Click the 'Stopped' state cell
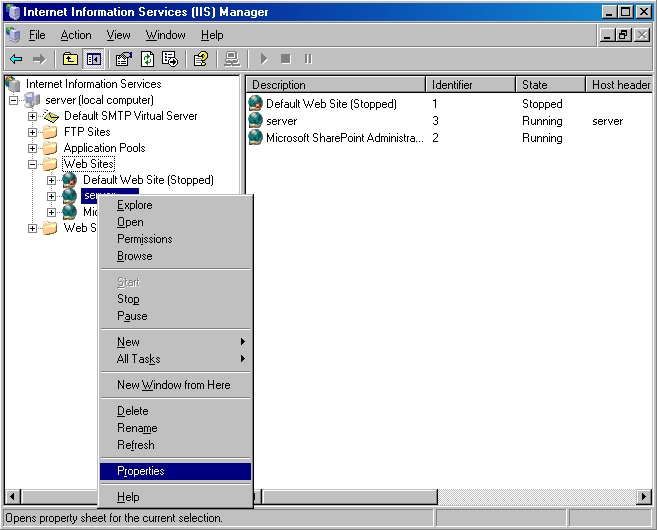Image resolution: width=657 pixels, height=530 pixels. pos(542,103)
